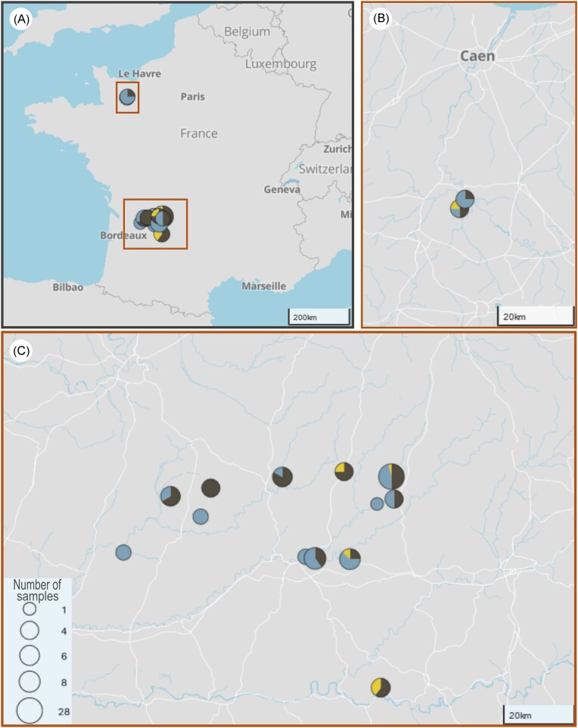Click the fully dark circle marker in panel C
This screenshot has height=728, width=578.
pos(210,488)
